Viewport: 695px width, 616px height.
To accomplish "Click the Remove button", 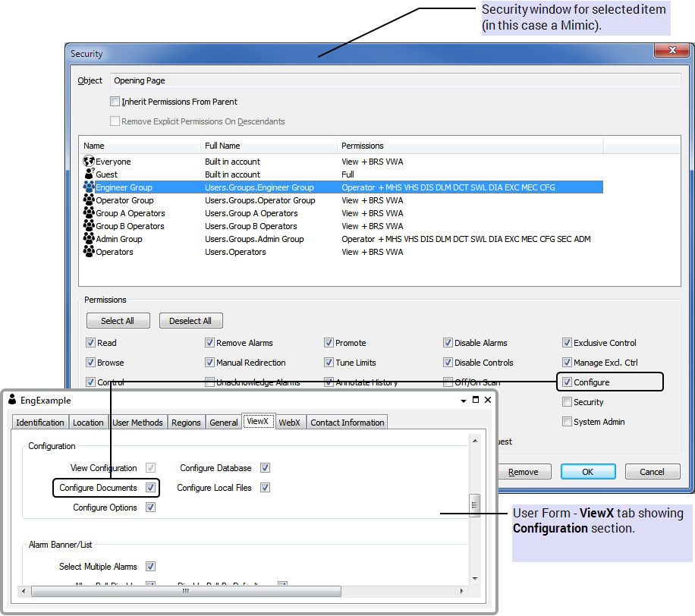I will pyautogui.click(x=524, y=472).
